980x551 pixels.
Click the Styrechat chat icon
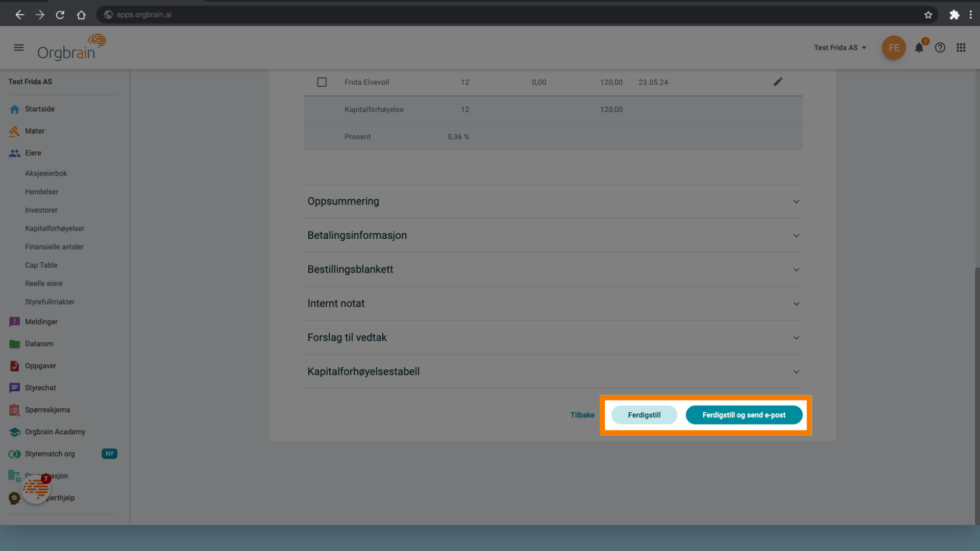tap(14, 388)
